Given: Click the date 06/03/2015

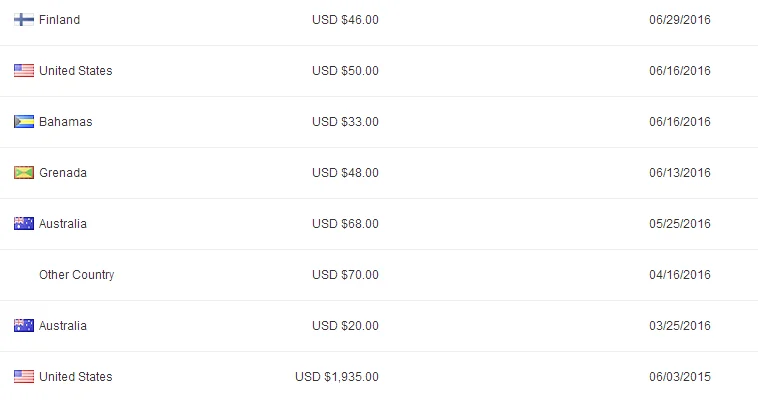Looking at the screenshot, I should pos(680,377).
